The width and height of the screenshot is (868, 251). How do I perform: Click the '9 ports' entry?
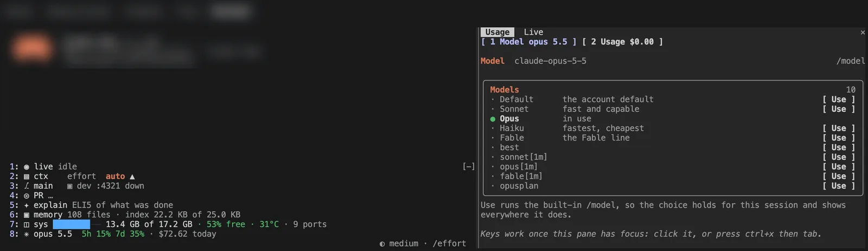pos(310,224)
